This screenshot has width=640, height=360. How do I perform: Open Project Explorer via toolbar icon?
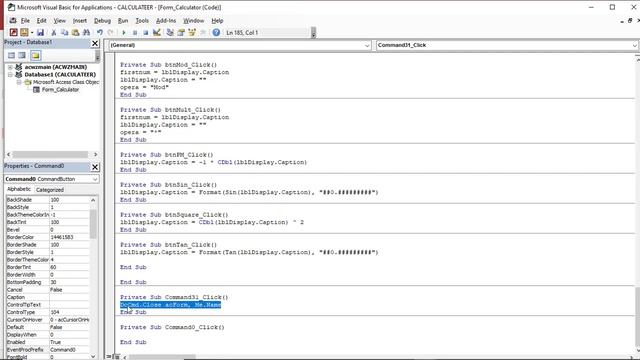coord(170,33)
